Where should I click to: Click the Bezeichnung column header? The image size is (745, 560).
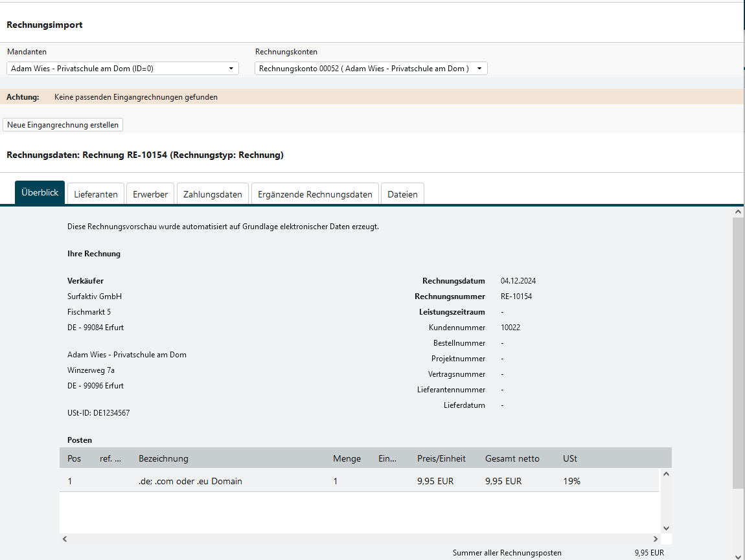tap(163, 458)
